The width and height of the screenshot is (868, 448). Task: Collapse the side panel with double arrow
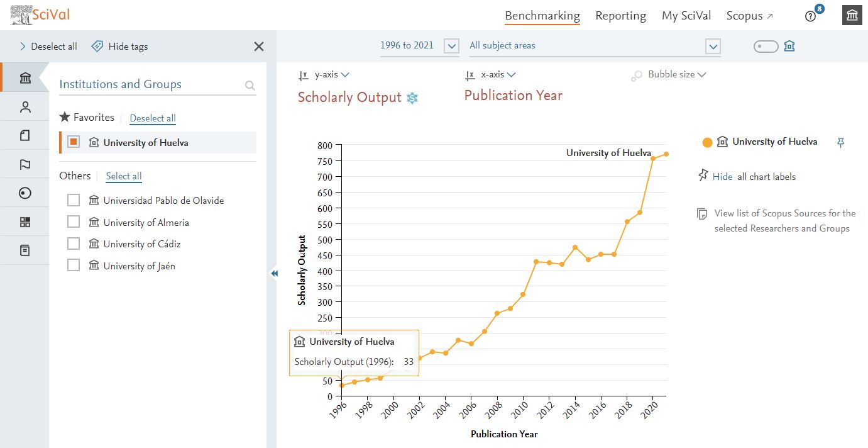[x=274, y=273]
